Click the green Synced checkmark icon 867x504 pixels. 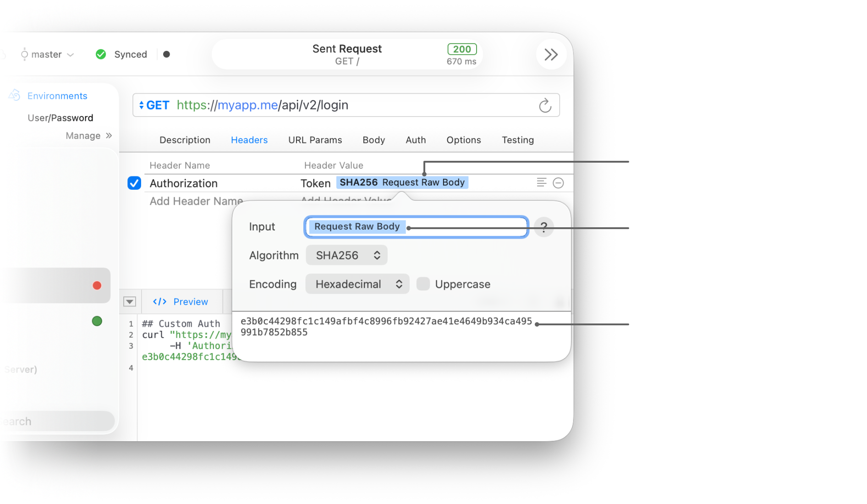(x=101, y=55)
